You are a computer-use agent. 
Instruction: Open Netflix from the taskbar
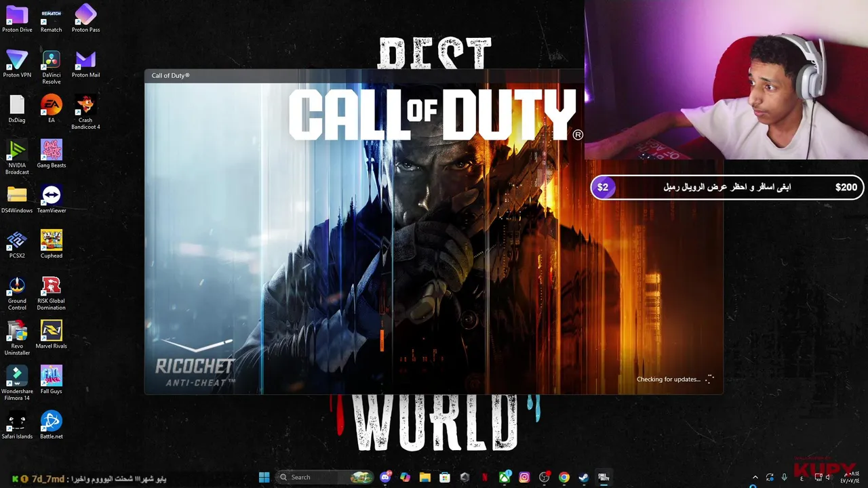[485, 477]
